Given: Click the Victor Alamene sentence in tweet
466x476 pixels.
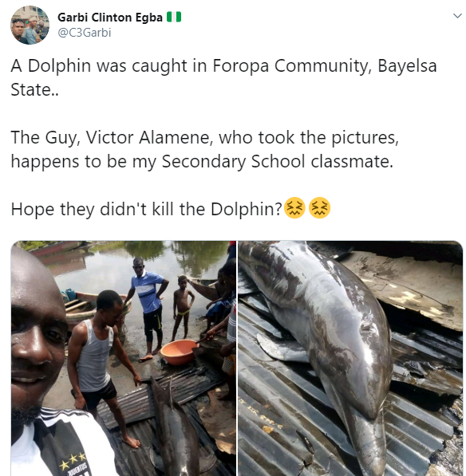Looking at the screenshot, I should (x=205, y=149).
